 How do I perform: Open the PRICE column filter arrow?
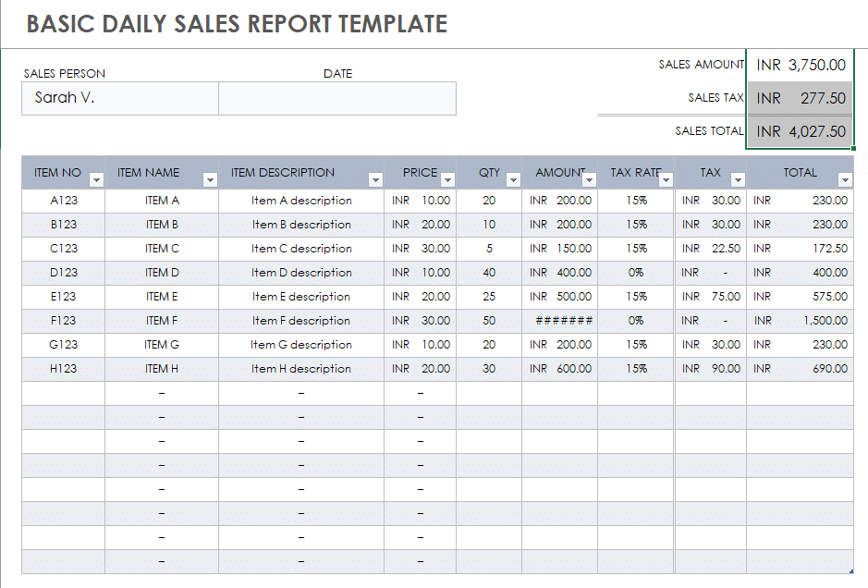(448, 178)
